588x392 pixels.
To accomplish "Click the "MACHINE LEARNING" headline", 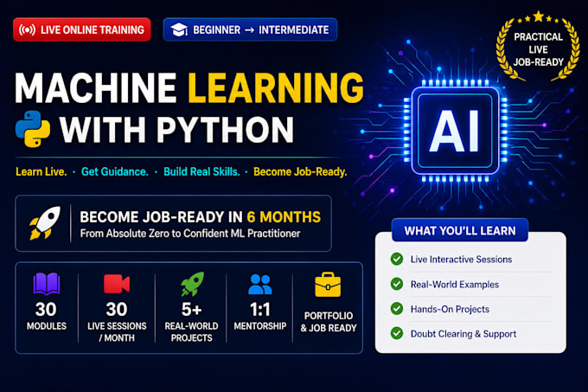I will click(189, 87).
